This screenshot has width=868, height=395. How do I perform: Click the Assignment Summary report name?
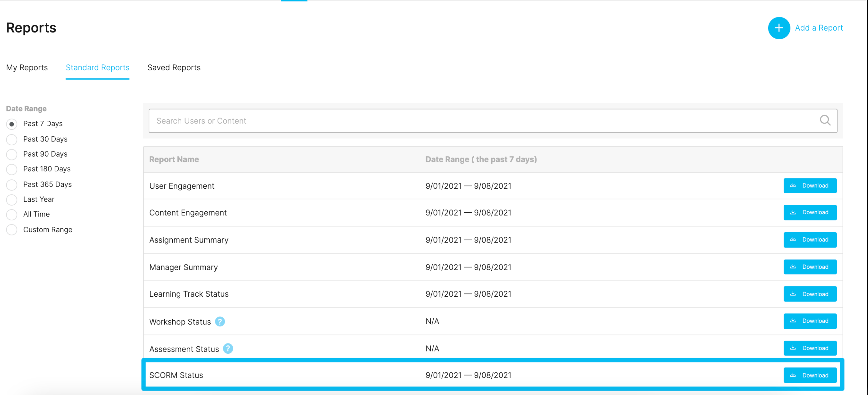pos(189,240)
